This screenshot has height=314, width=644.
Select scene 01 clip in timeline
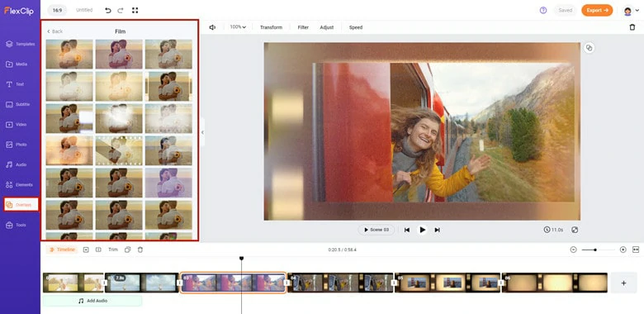[73, 283]
